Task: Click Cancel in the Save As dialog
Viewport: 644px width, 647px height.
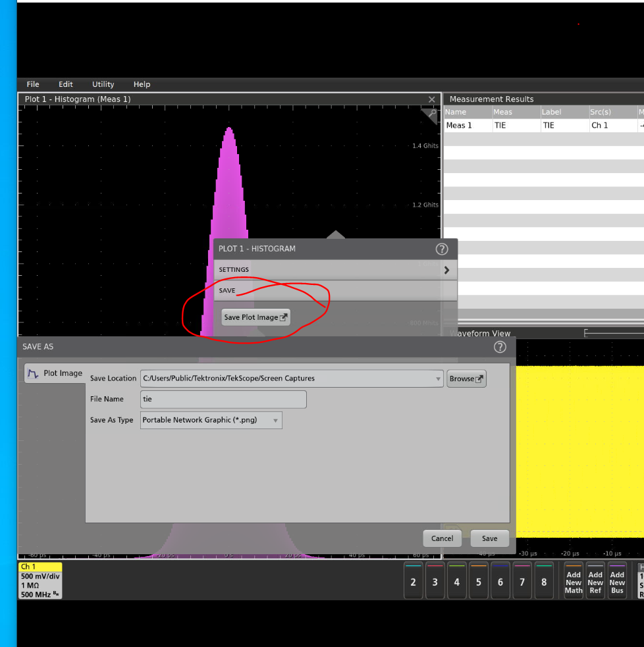Action: click(x=442, y=538)
